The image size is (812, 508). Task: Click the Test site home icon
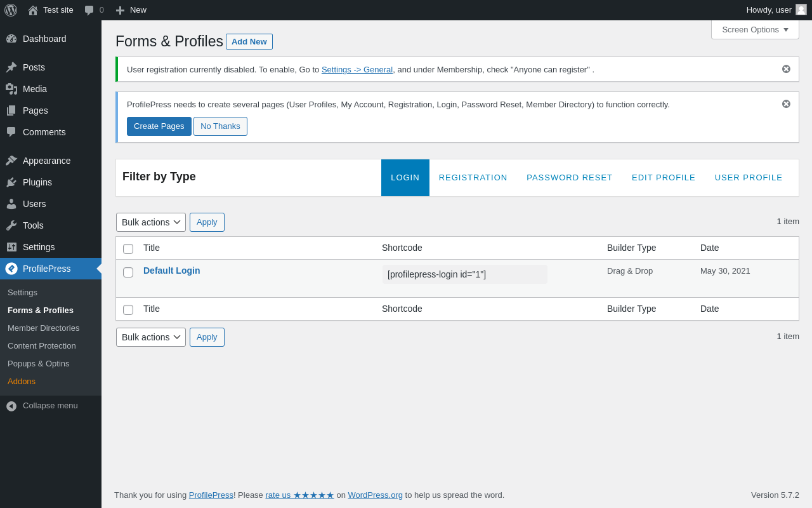point(33,10)
